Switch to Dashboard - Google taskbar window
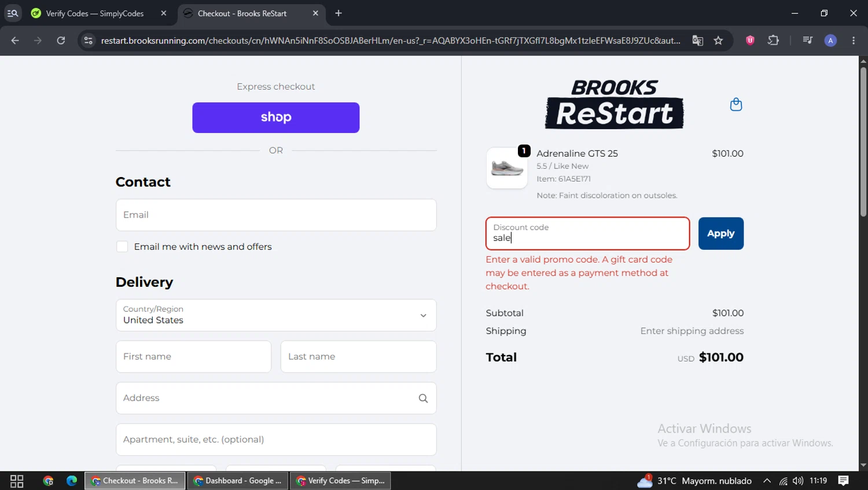Image resolution: width=868 pixels, height=490 pixels. [x=238, y=481]
